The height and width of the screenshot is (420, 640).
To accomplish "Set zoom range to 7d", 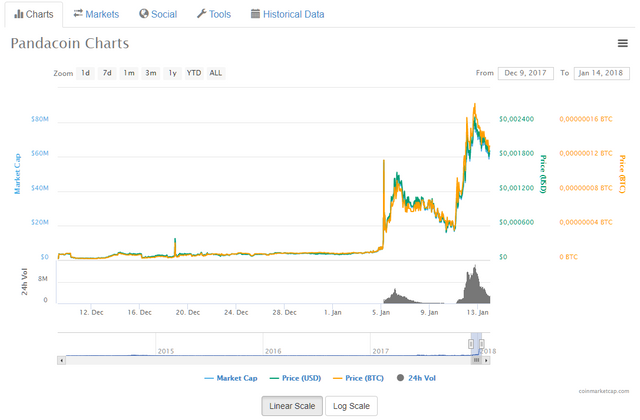I will (107, 73).
